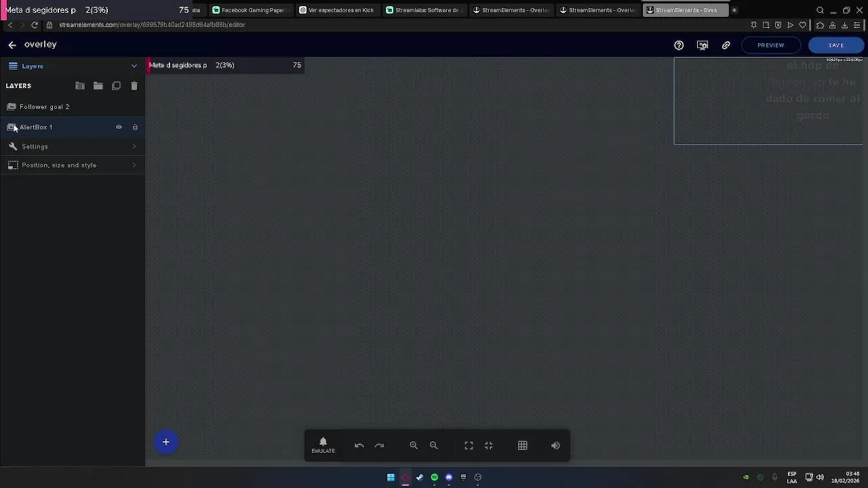This screenshot has width=868, height=488.
Task: Zoom in on the canvas
Action: pos(414,446)
